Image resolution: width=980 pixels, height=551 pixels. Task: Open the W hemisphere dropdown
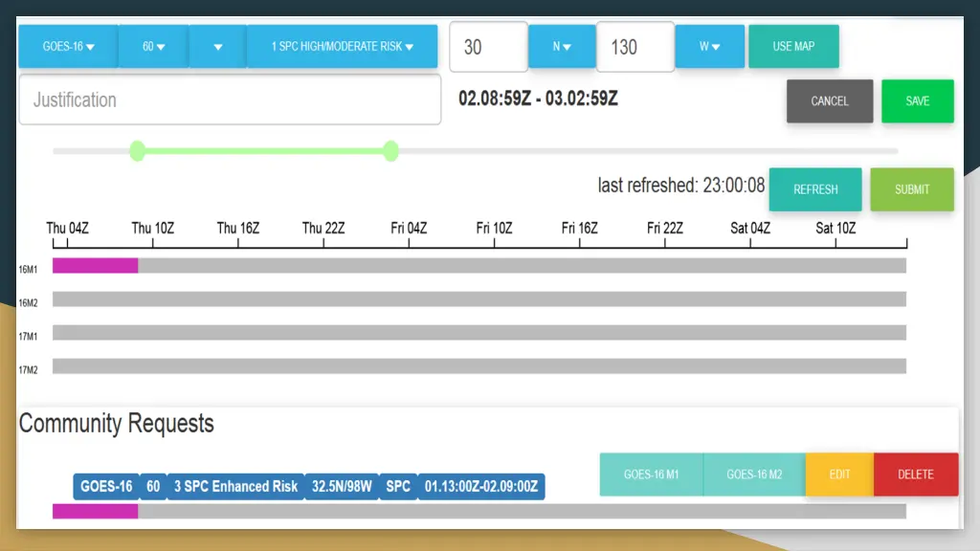click(709, 46)
